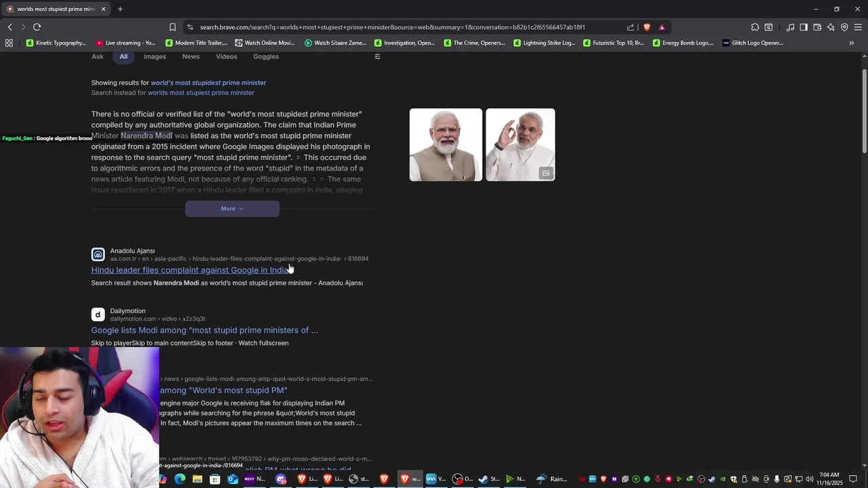
Task: Go back to the previous page
Action: pos(9,27)
